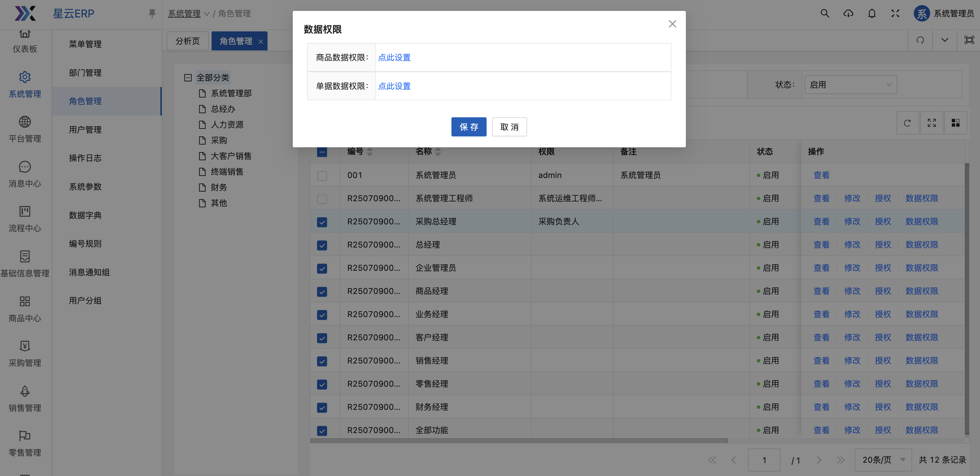Image resolution: width=980 pixels, height=476 pixels.
Task: Toggle the select-all header checkbox
Action: pos(322,152)
